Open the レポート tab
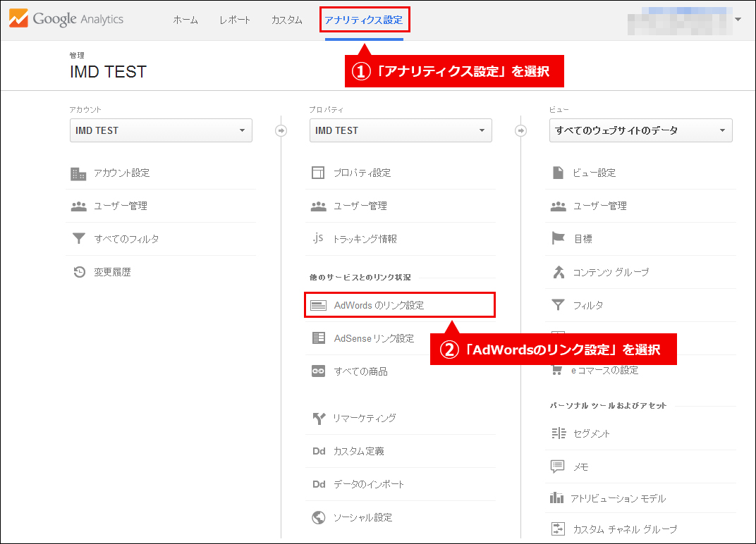 (x=235, y=20)
